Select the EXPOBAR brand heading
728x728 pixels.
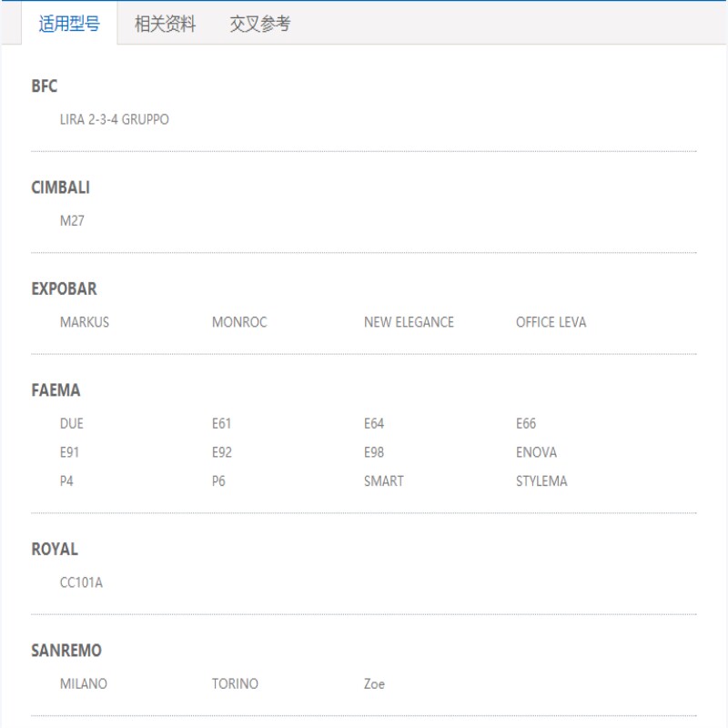[x=64, y=288]
